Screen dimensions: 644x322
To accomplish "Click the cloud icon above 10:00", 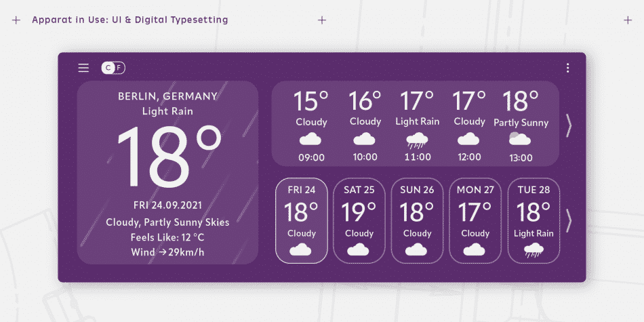I will click(365, 140).
